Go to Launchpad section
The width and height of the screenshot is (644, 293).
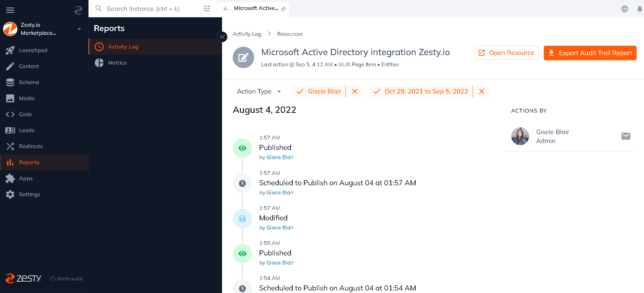tap(44, 50)
